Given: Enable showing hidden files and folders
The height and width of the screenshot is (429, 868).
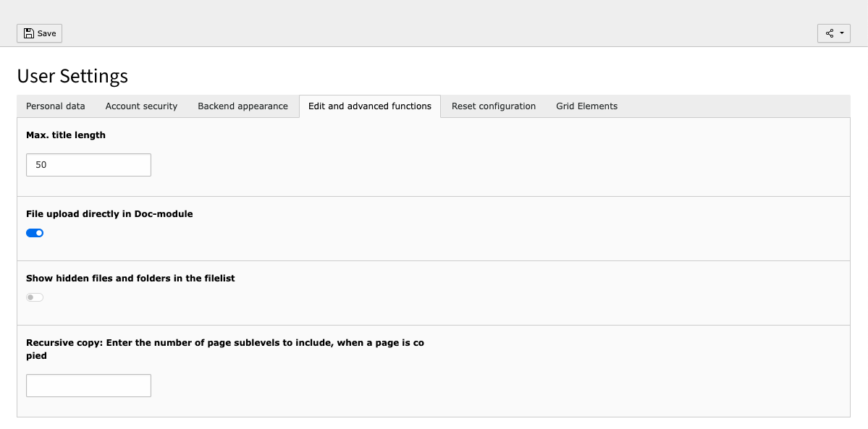Looking at the screenshot, I should (34, 297).
